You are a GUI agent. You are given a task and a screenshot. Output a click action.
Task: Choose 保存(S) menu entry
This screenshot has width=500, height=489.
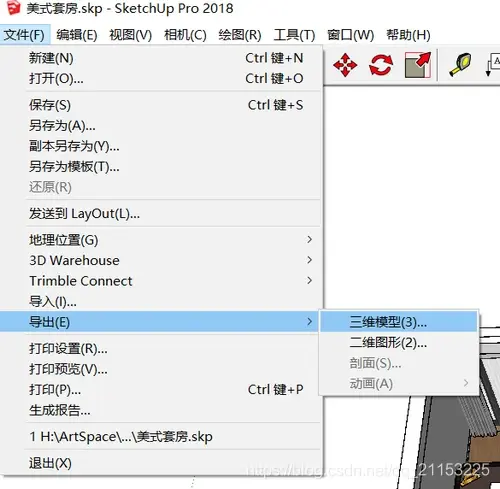click(x=161, y=105)
